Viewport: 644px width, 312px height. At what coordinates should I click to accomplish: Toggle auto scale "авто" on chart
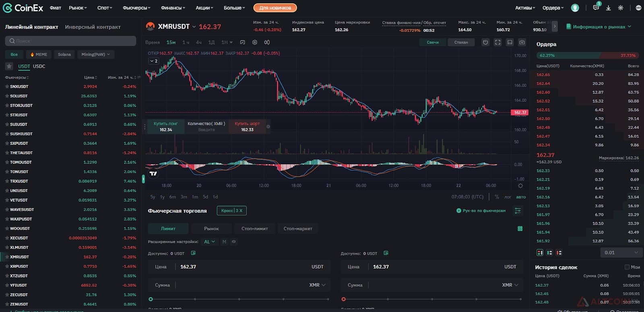point(521,197)
